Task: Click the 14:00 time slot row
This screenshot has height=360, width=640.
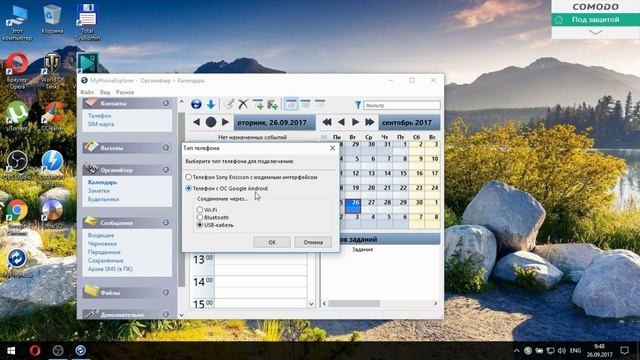Action: tap(260, 282)
